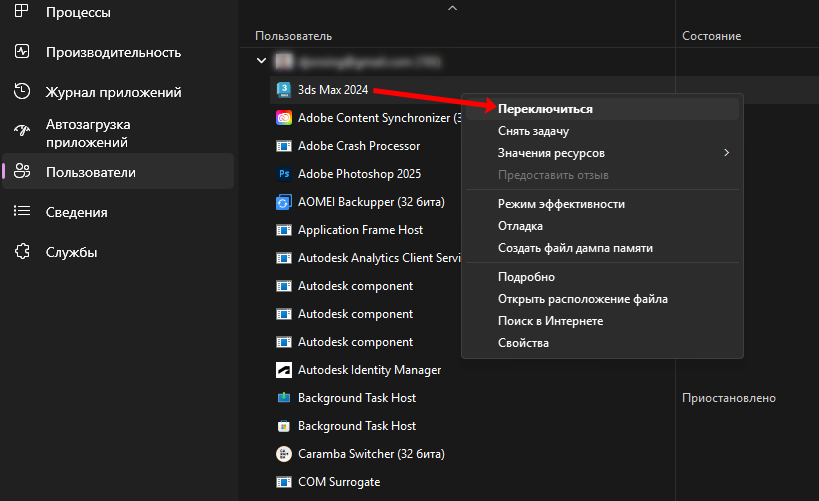Click the Status column header
The width and height of the screenshot is (819, 501).
tap(711, 36)
